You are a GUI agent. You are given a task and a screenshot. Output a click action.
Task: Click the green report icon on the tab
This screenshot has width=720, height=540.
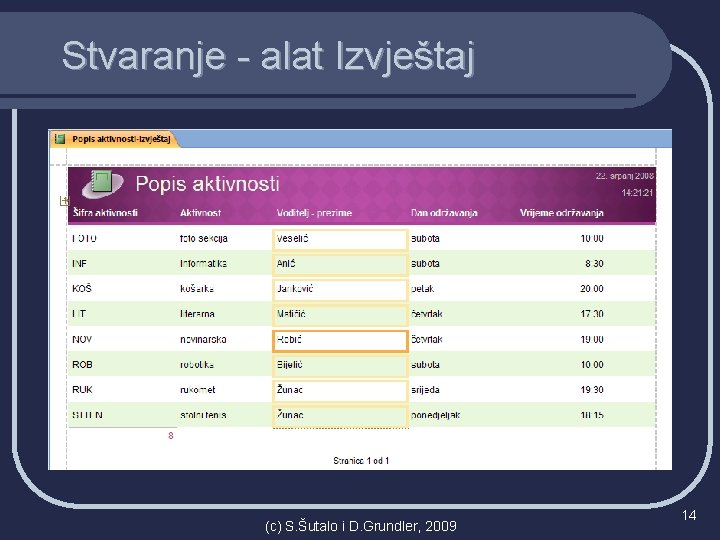60,139
